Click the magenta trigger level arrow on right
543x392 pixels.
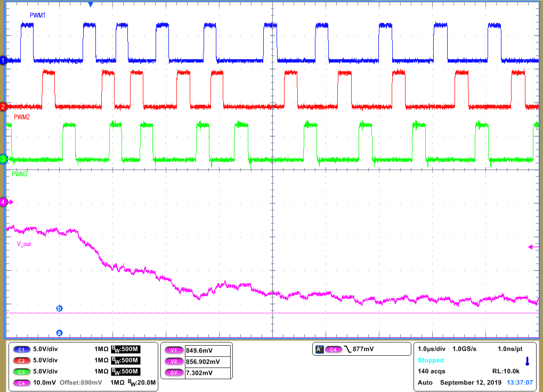click(531, 246)
